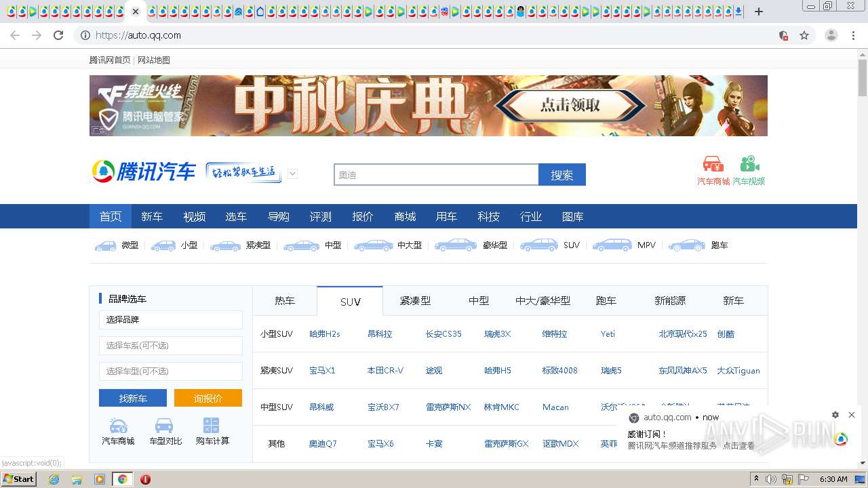Screen dimensions: 868x488
Task: Open notification settings gear
Action: pos(835,415)
